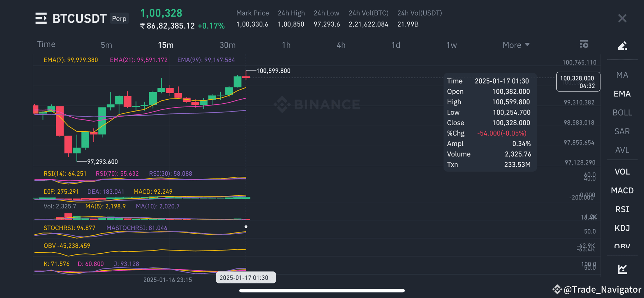
Task: Switch to the 15m timeframe
Action: [x=166, y=45]
